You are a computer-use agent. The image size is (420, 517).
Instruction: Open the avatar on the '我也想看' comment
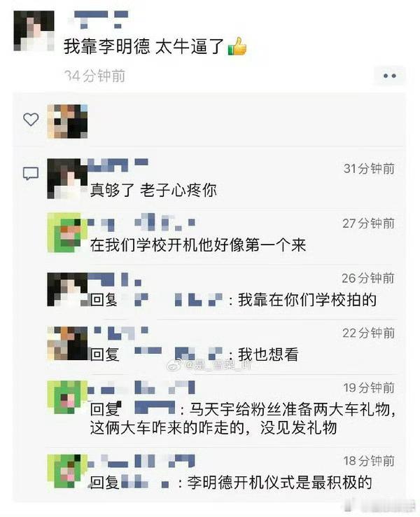point(67,343)
